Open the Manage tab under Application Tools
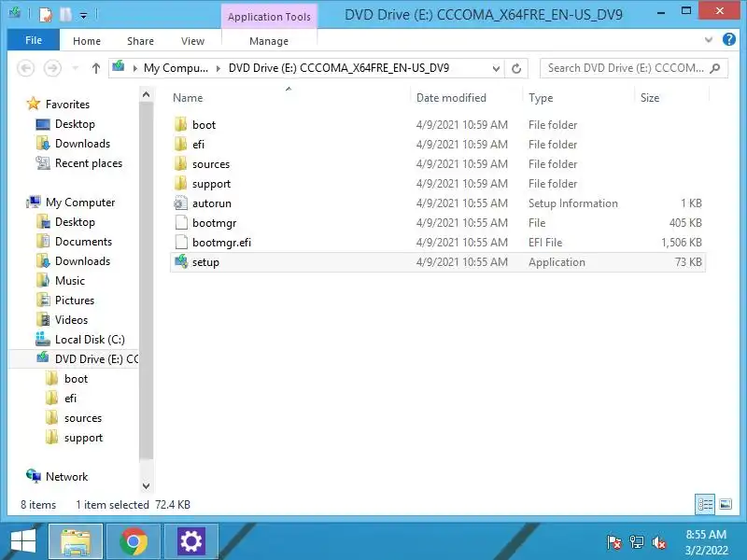Image resolution: width=747 pixels, height=560 pixels. click(269, 41)
